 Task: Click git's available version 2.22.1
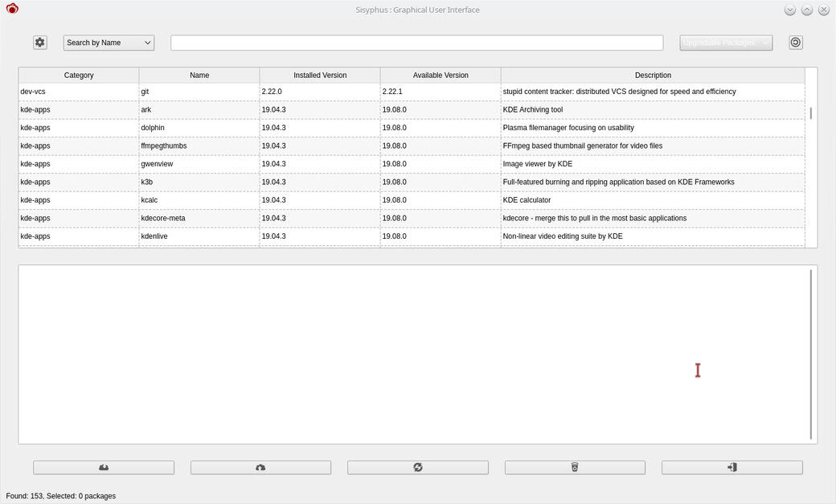point(392,92)
